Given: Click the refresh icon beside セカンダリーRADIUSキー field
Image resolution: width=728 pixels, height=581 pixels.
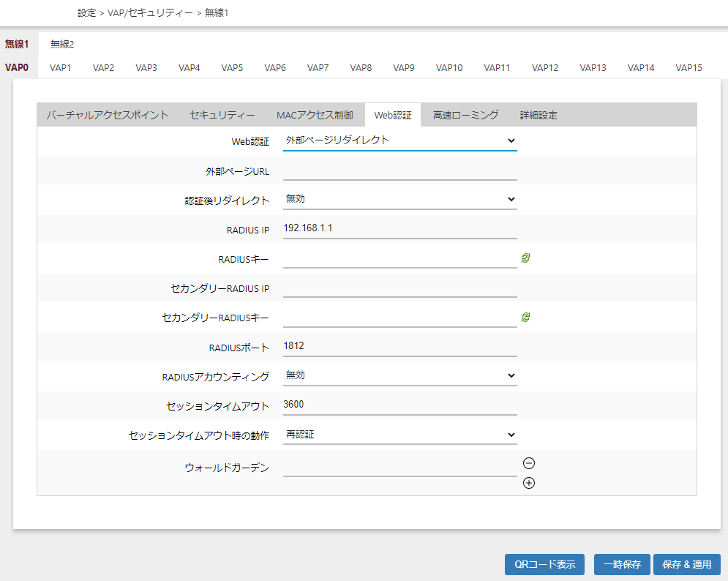Looking at the screenshot, I should pos(525,317).
